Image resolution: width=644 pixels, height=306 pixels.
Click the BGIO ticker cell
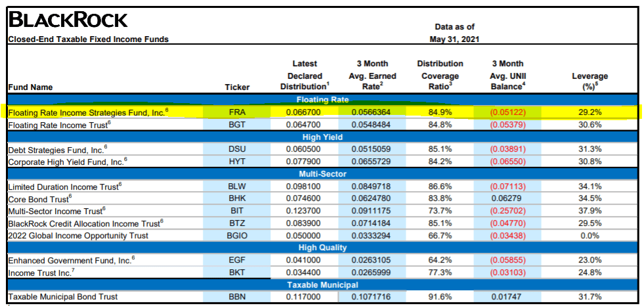pos(236,236)
